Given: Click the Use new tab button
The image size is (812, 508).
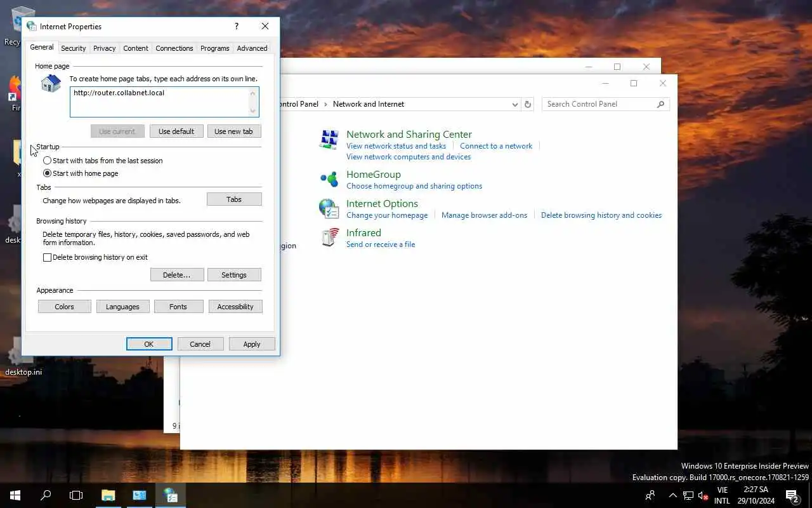Looking at the screenshot, I should click(x=233, y=131).
